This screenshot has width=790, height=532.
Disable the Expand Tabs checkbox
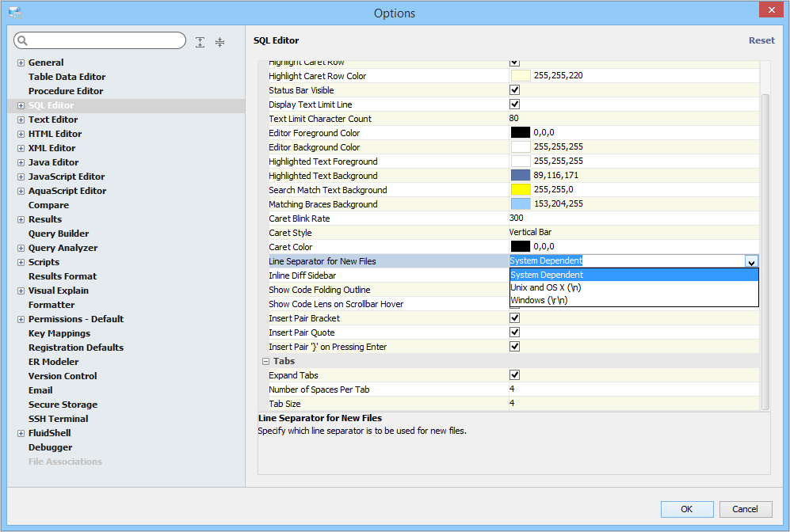[x=514, y=375]
